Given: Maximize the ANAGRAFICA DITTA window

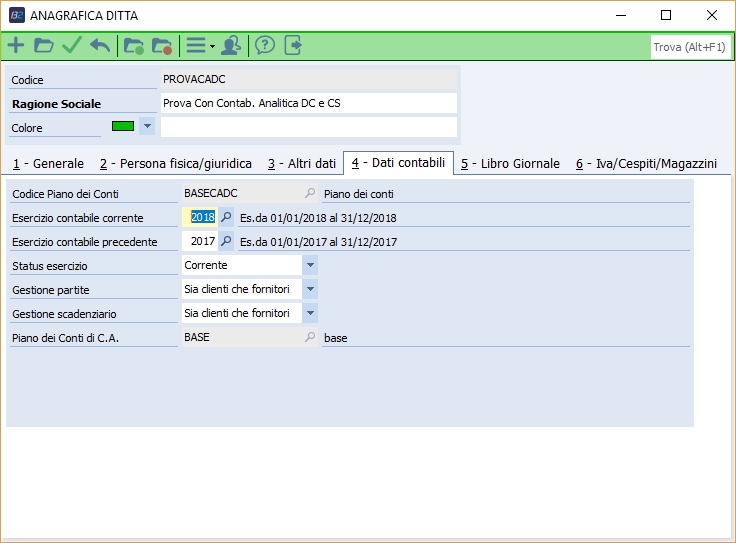Looking at the screenshot, I should click(x=666, y=15).
